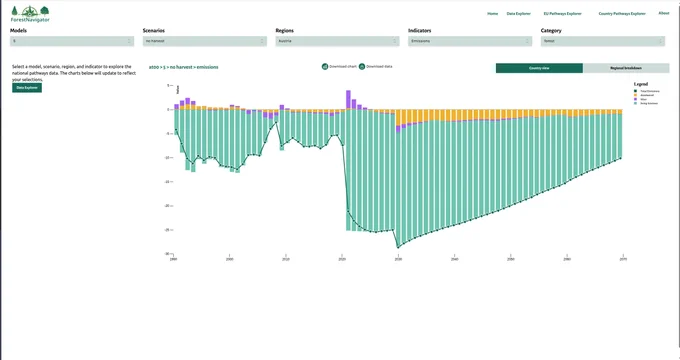Click the Download data label
The image size is (680, 360).
pos(379,66)
